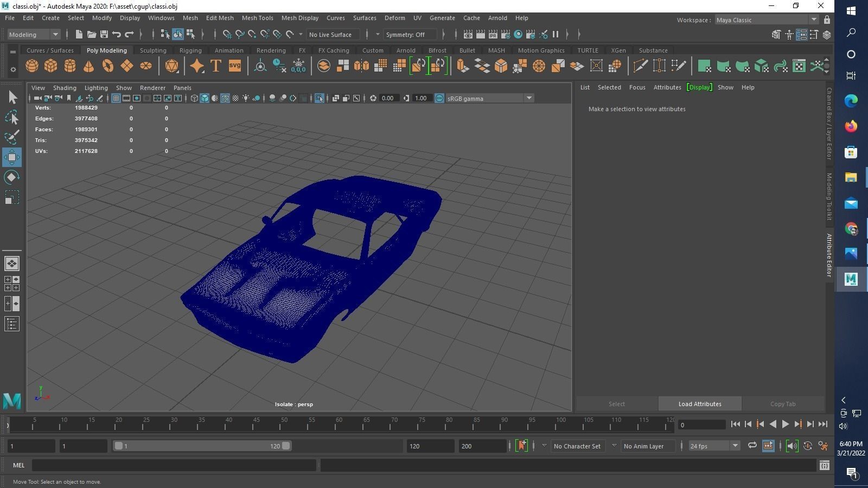The width and height of the screenshot is (868, 488).
Task: Create a polygon sphere from shelf
Action: [x=32, y=66]
